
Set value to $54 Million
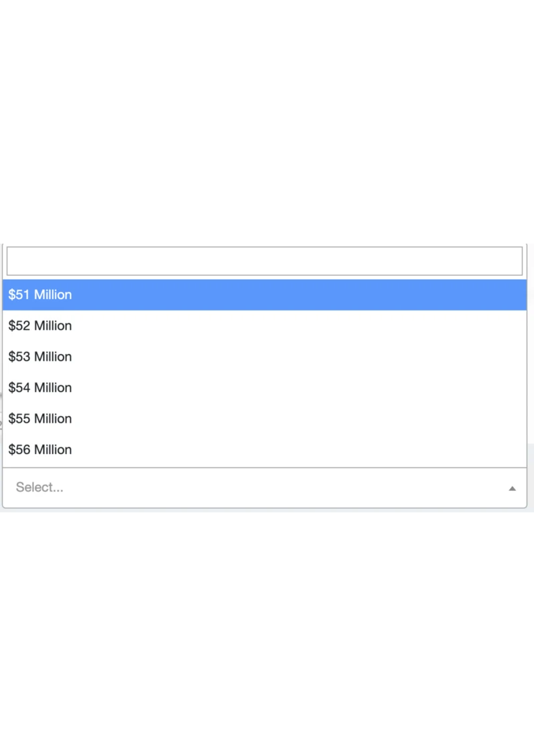40,387
